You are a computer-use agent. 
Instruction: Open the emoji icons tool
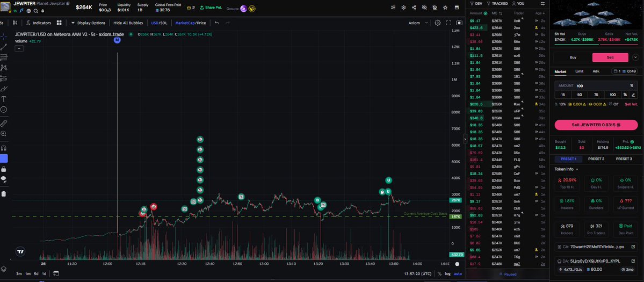(4, 110)
